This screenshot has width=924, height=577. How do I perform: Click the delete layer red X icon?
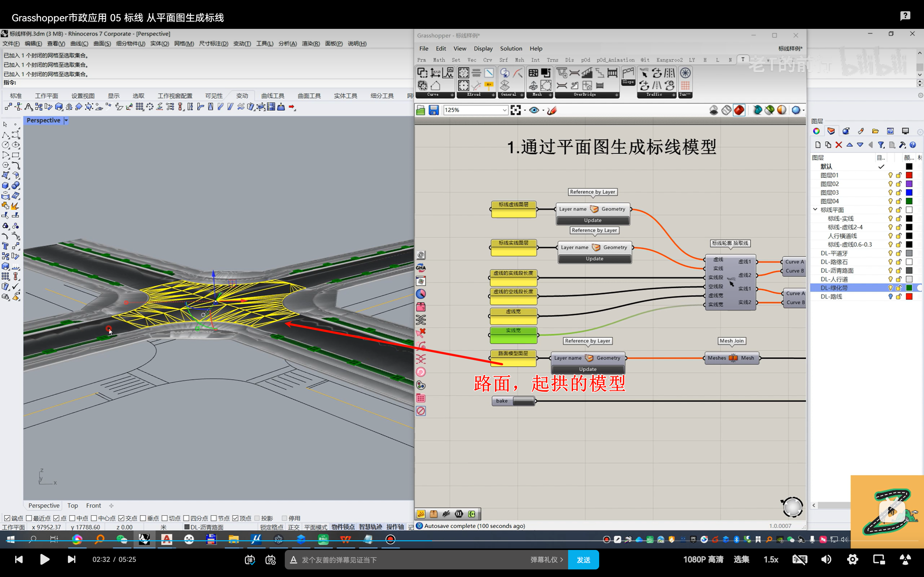pyautogui.click(x=838, y=145)
